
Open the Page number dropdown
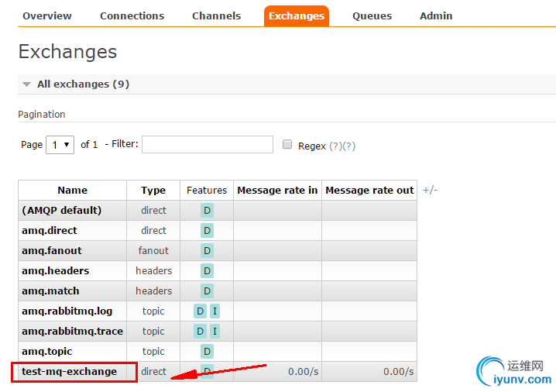click(60, 145)
